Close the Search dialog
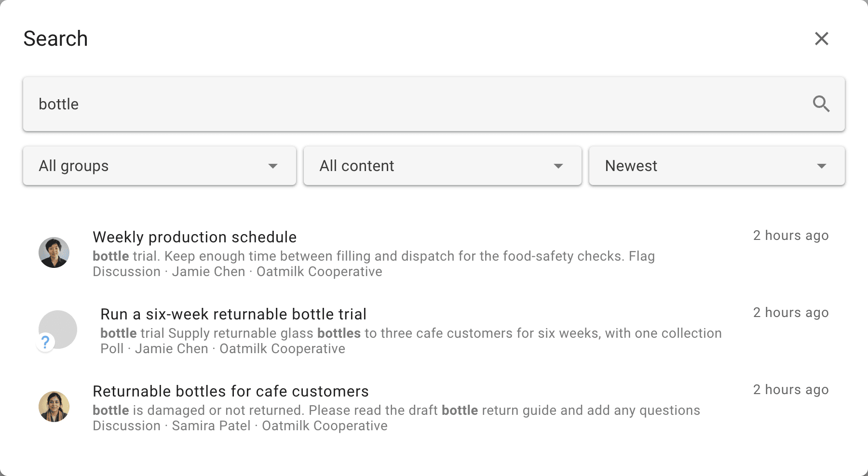 pyautogui.click(x=821, y=39)
